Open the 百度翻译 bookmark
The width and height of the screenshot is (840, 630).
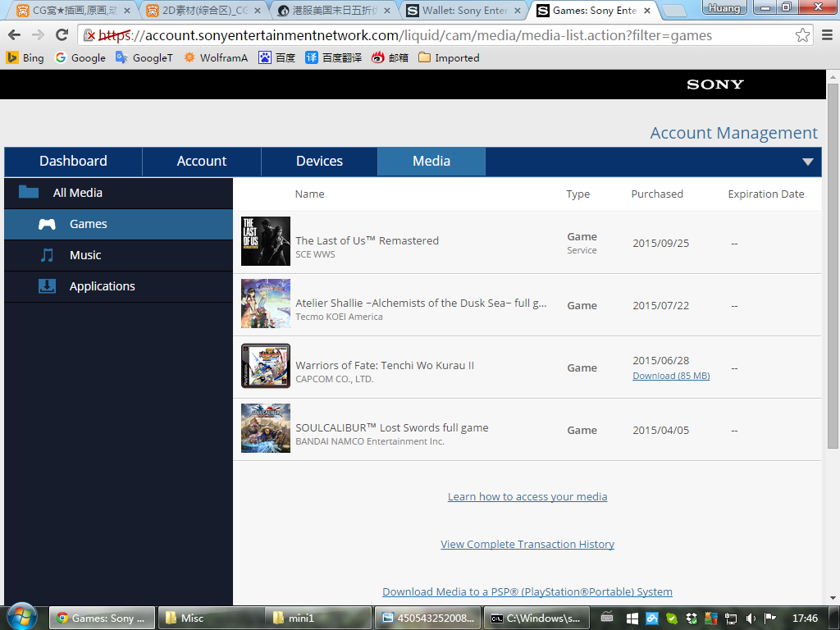(x=333, y=58)
